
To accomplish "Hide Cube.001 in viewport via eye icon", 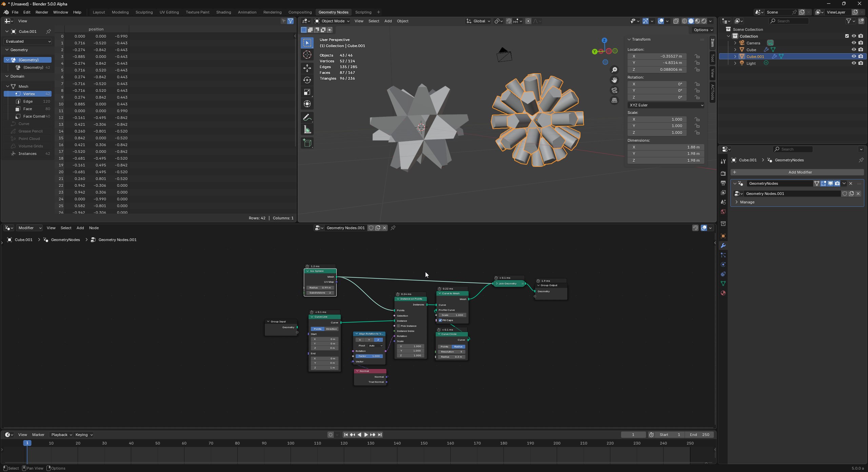I will coord(854,56).
